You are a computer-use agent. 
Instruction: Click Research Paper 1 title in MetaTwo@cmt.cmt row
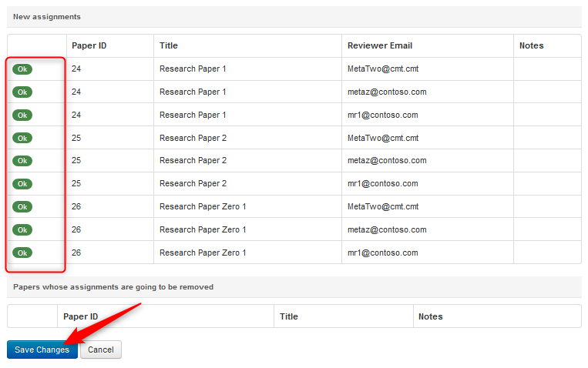coord(193,69)
